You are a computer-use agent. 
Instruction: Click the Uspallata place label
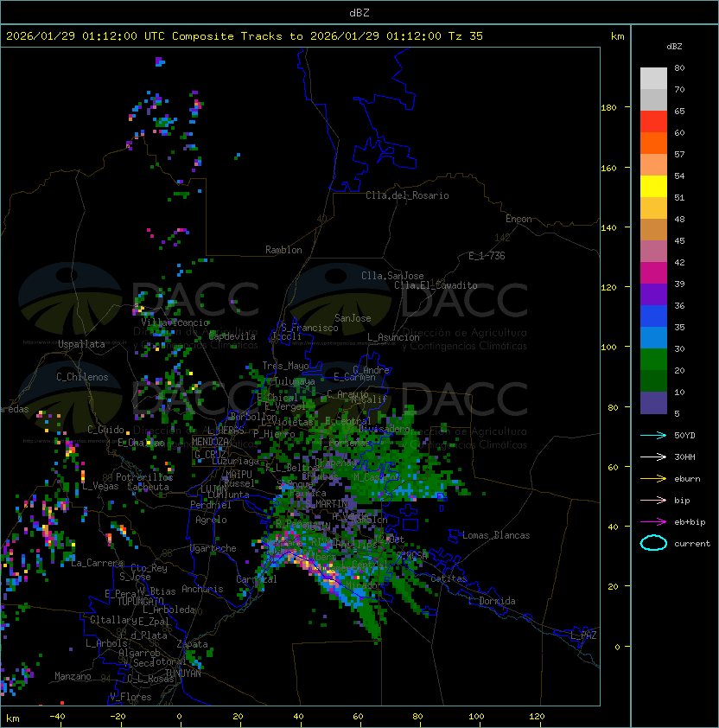[x=81, y=344]
